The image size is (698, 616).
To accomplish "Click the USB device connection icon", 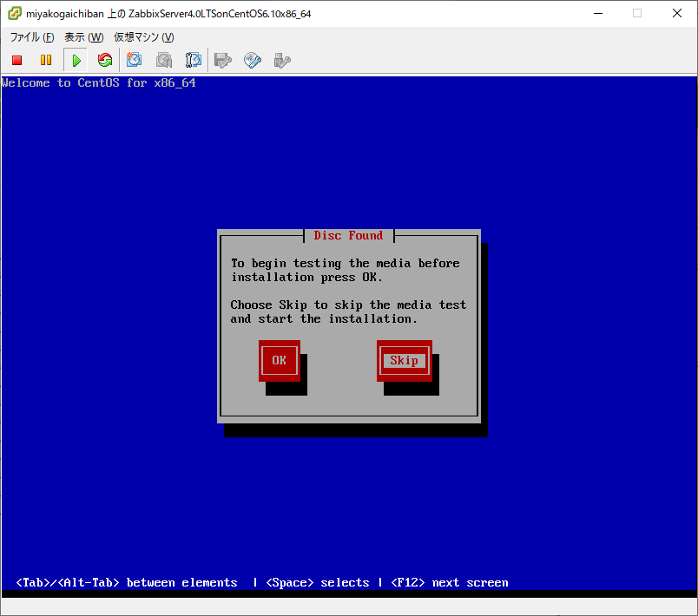I will coord(282,60).
